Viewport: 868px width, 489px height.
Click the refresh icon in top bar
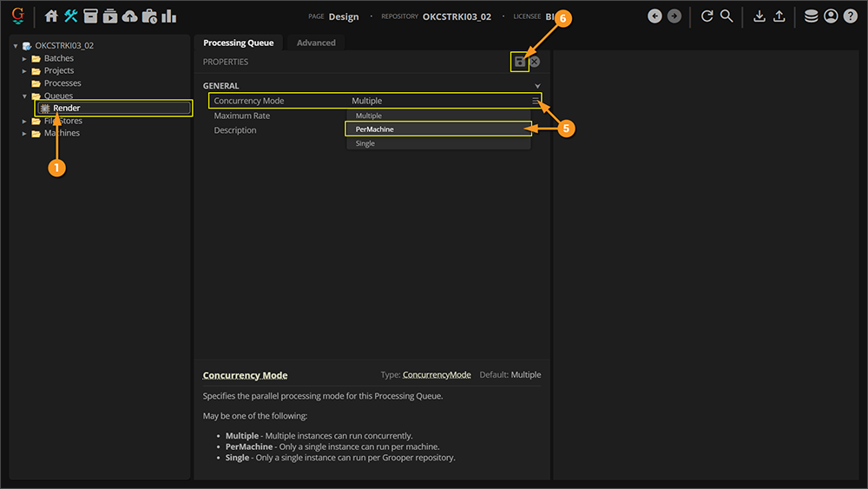pyautogui.click(x=707, y=16)
